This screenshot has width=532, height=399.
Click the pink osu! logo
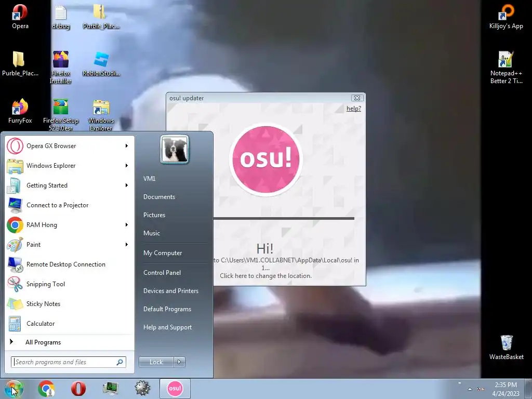pos(265,159)
